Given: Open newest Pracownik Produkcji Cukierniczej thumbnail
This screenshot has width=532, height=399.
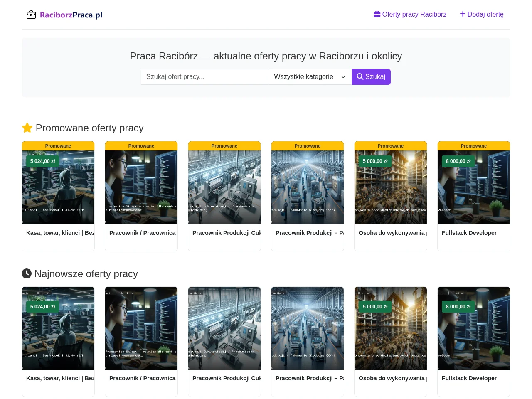Looking at the screenshot, I should click(x=224, y=328).
